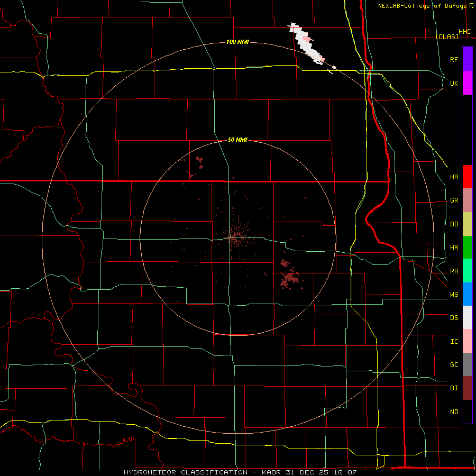
Task: Click the HR legend label
Action: click(454, 248)
